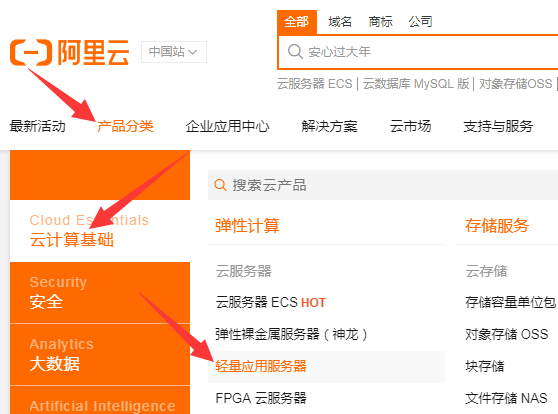Click inside the 搜索云产品 search field
Screen dimensions: 558x414
coord(383,185)
